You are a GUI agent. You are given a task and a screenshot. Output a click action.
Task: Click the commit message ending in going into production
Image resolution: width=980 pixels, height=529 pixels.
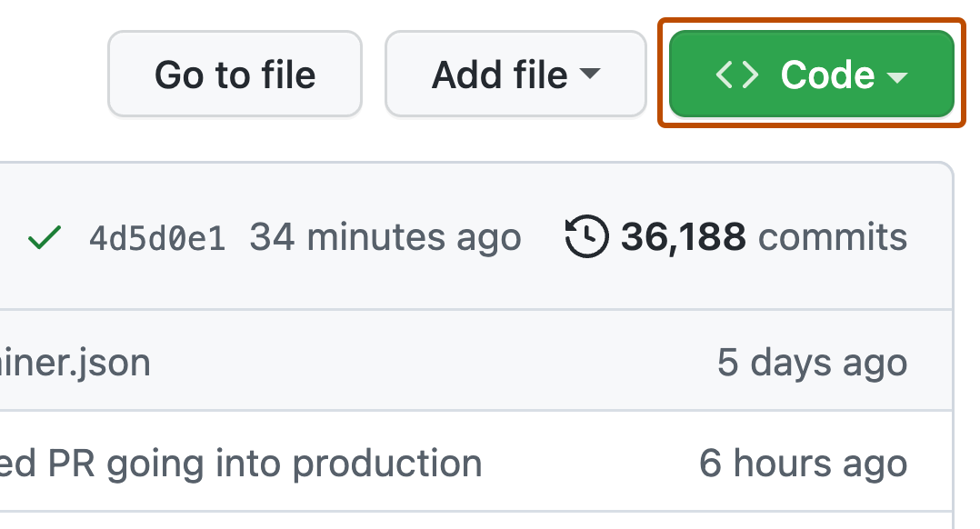pyautogui.click(x=241, y=463)
